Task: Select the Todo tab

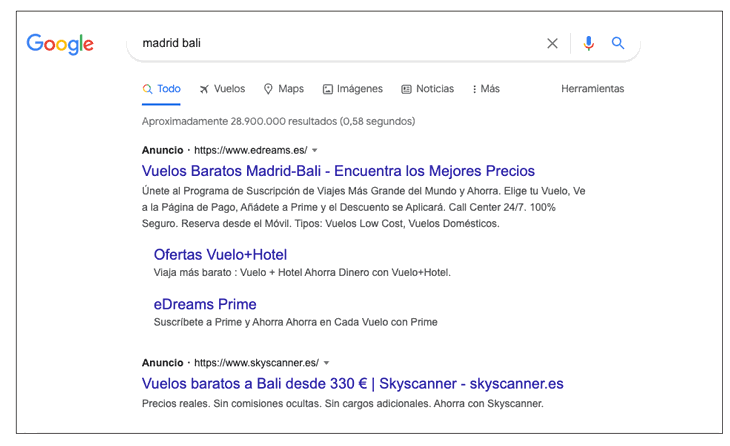Action: coord(162,89)
